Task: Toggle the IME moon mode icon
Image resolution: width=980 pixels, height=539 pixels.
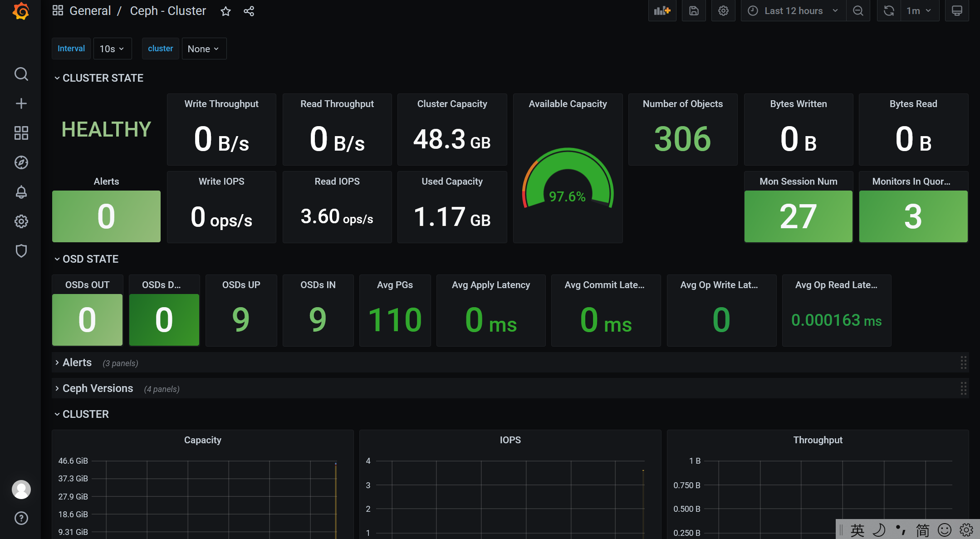Action: (879, 529)
